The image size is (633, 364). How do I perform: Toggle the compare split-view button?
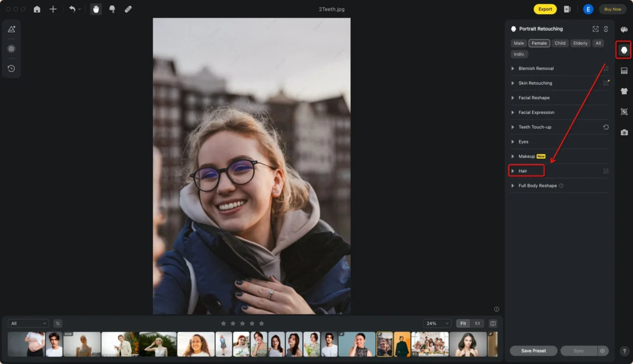click(x=493, y=323)
